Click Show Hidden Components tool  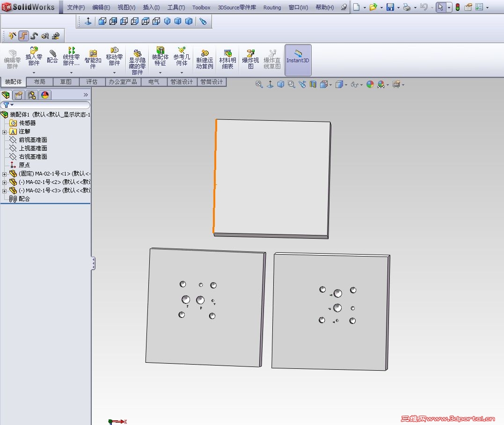(x=137, y=62)
